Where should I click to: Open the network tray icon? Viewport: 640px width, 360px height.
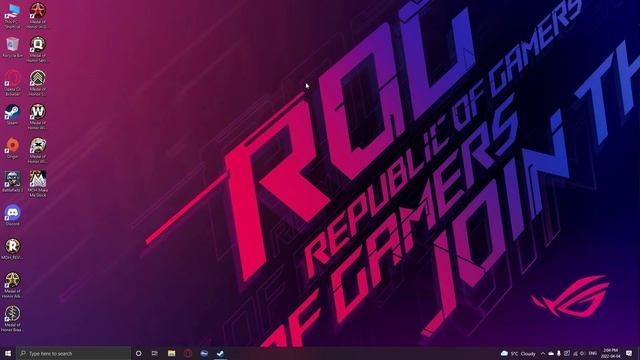pyautogui.click(x=575, y=353)
